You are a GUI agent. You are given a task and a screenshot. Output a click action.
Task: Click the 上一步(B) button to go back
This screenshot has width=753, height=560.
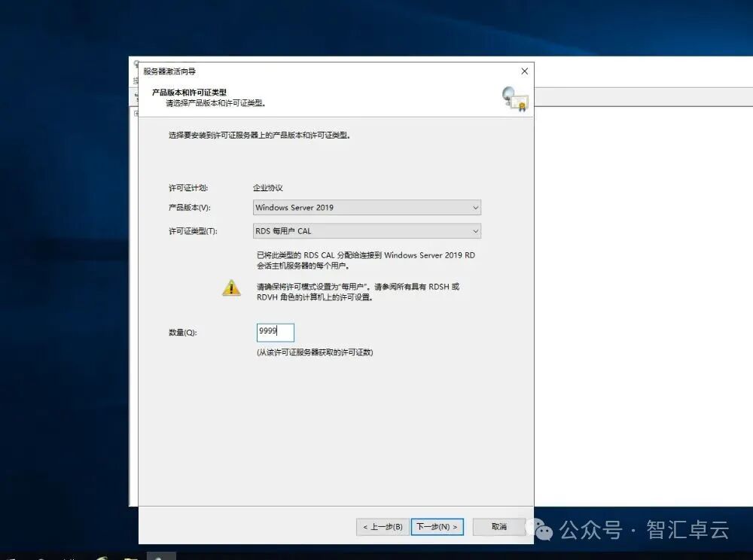(x=381, y=527)
